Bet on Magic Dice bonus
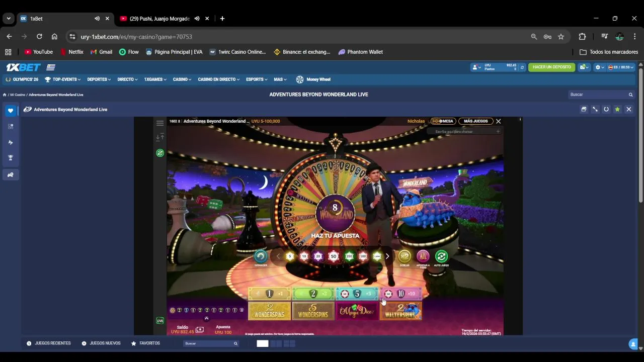 [357, 311]
